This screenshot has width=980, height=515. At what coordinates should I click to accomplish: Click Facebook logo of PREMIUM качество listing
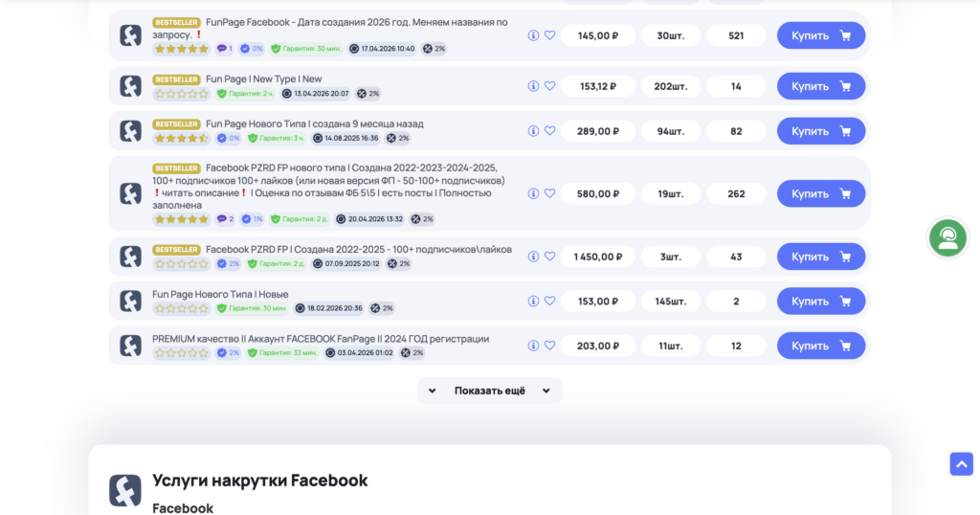coord(130,346)
